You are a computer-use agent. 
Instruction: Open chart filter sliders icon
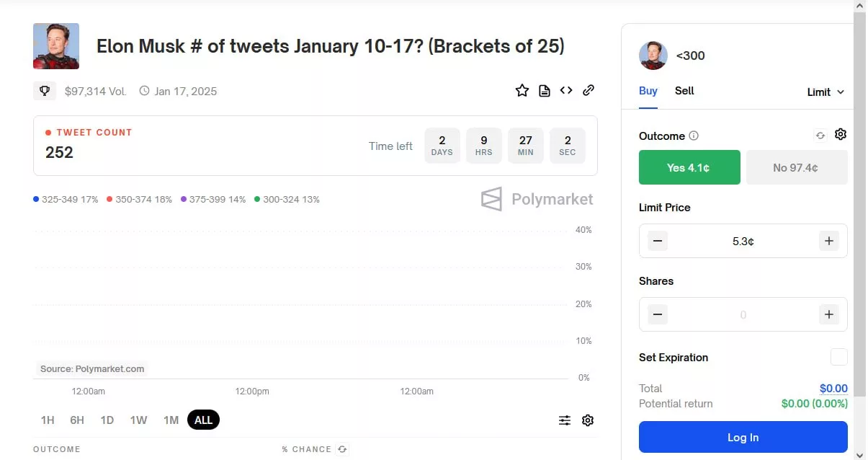[x=565, y=420]
